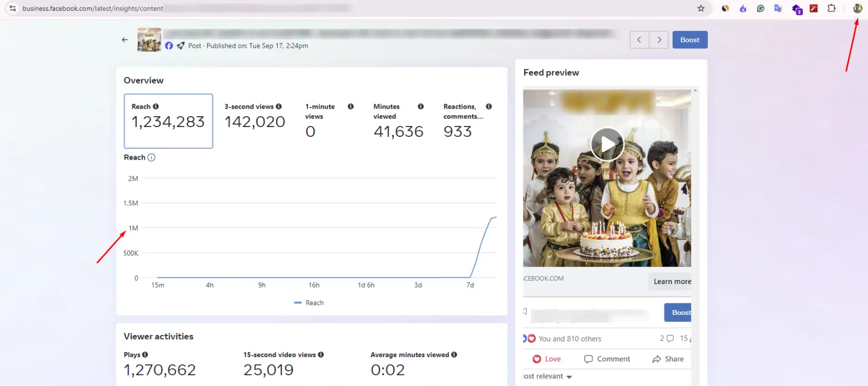
Task: Click the Feed preview heading
Action: 551,73
